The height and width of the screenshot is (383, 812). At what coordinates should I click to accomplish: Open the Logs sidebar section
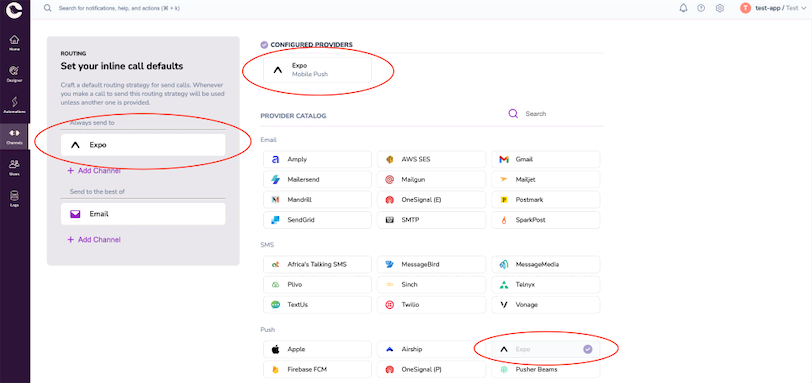14,199
